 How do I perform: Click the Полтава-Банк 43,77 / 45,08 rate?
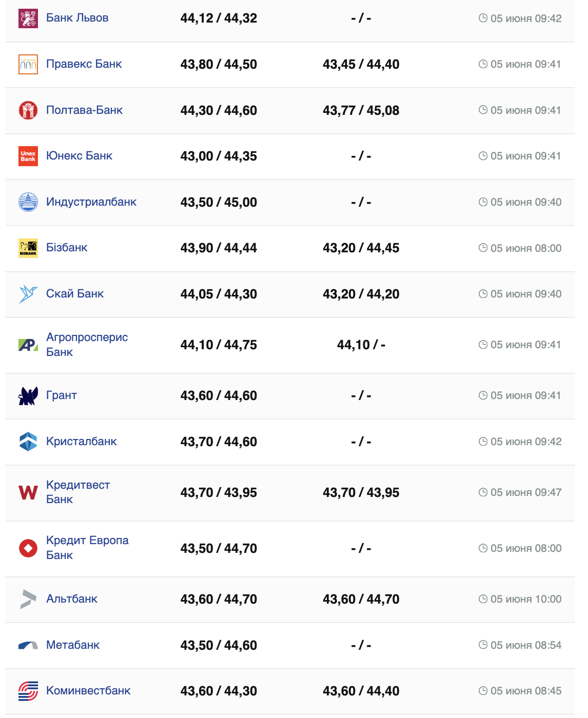361,110
